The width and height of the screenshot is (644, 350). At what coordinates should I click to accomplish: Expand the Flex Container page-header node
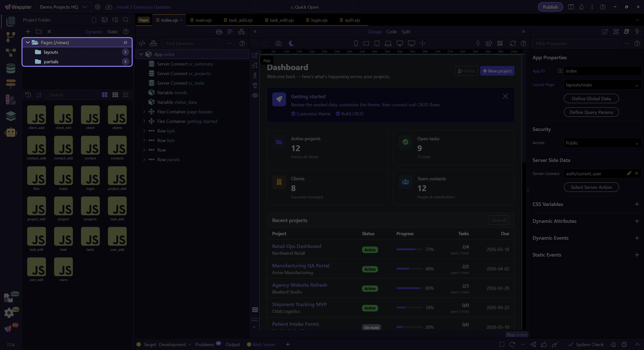pos(144,112)
